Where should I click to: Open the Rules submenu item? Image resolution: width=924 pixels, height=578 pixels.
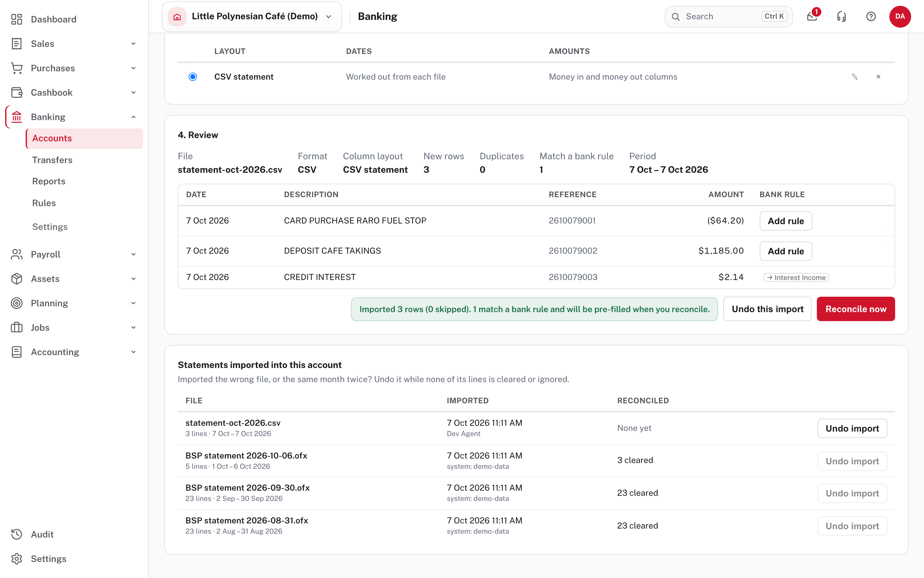(44, 203)
